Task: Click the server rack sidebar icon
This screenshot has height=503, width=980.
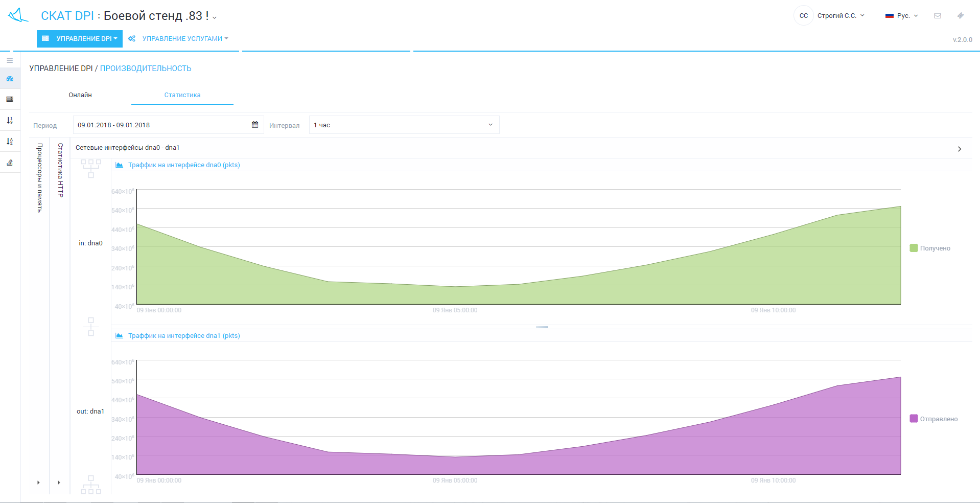Action: 10,99
